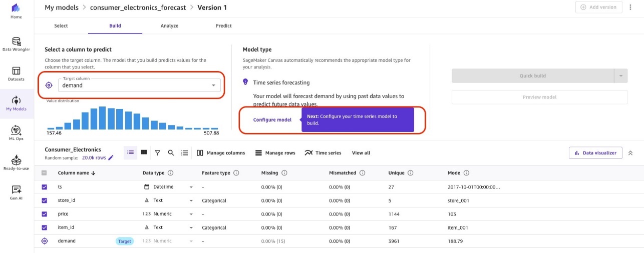Open the three-dot options menu
Image resolution: width=644 pixels, height=253 pixels.
(x=630, y=7)
